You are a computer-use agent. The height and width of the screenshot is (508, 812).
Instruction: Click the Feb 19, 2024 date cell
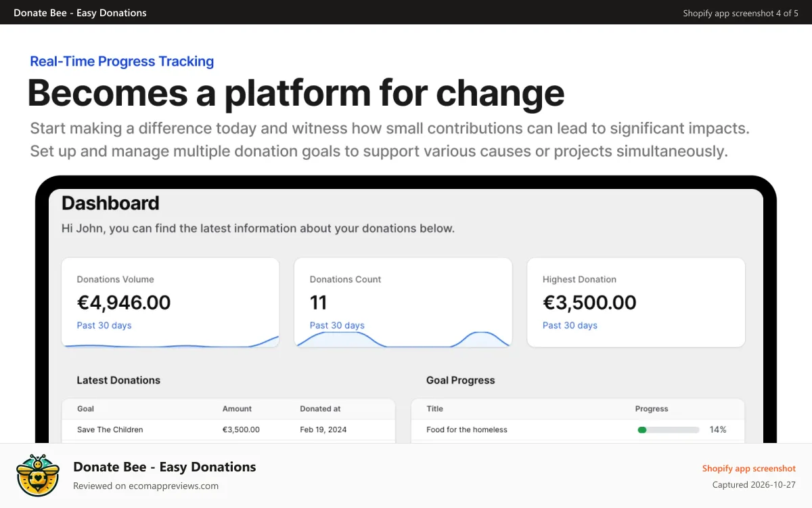323,429
